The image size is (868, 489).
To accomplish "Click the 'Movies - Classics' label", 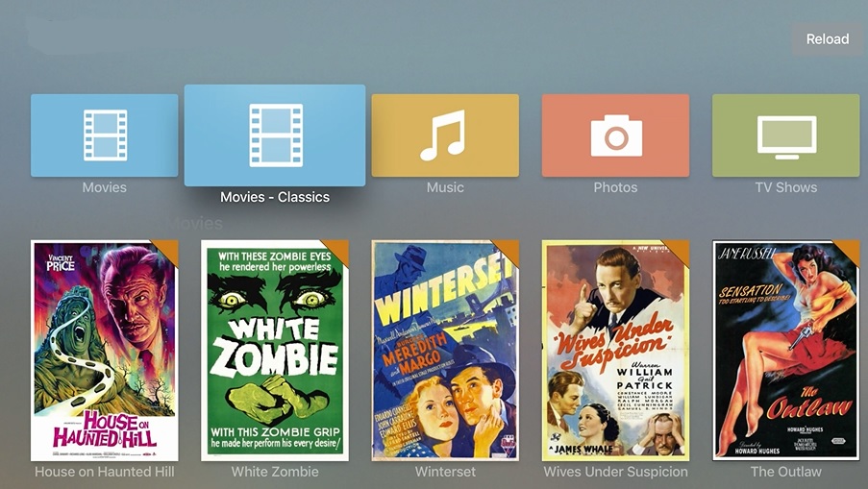I will (x=275, y=197).
